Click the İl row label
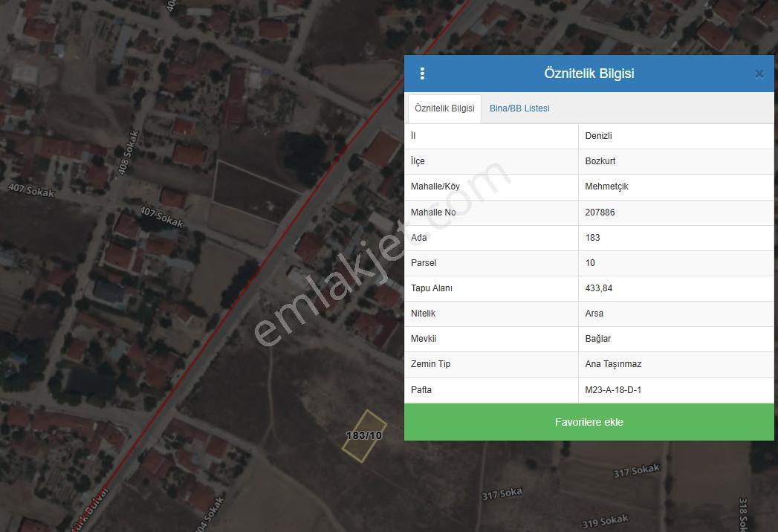 [x=413, y=136]
